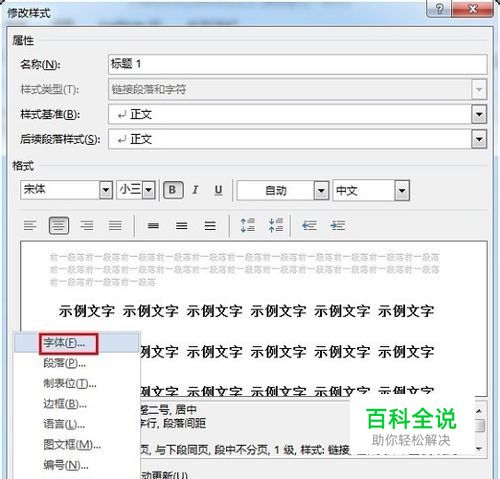Toggle the Bold formatting button
The image size is (500, 479).
point(173,190)
